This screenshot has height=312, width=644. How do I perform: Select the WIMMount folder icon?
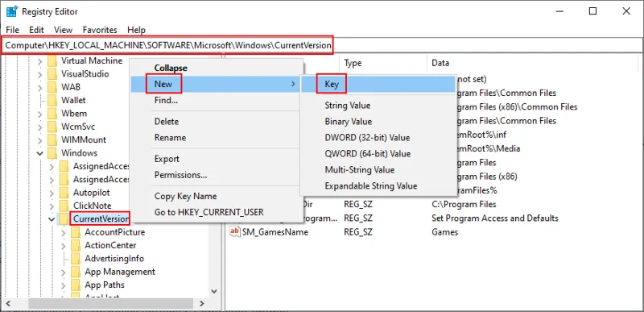pos(52,139)
